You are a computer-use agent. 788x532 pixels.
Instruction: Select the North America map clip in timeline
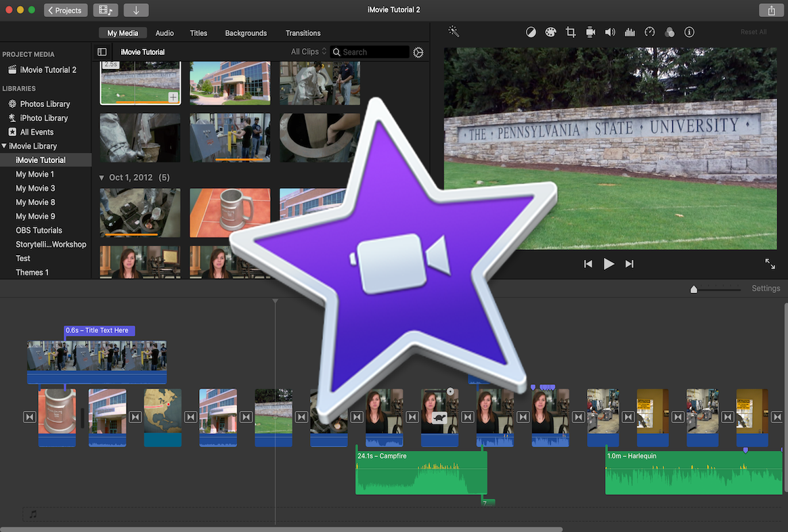pos(162,418)
